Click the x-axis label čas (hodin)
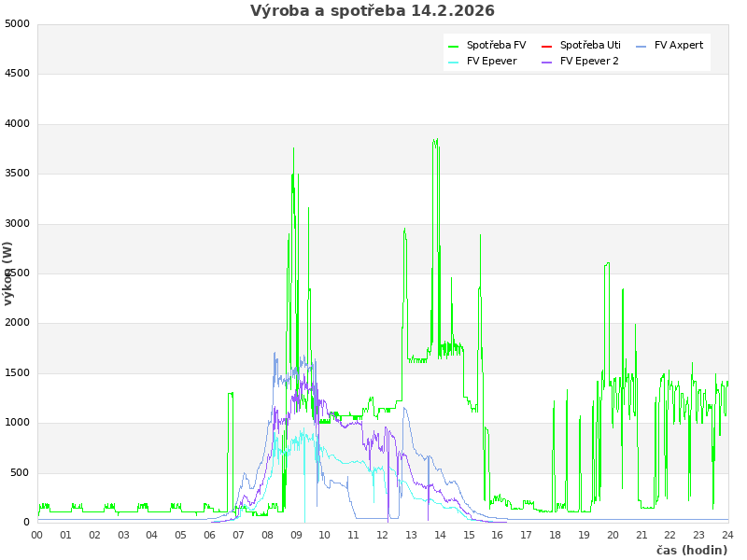This screenshot has height=560, width=747. 691,551
